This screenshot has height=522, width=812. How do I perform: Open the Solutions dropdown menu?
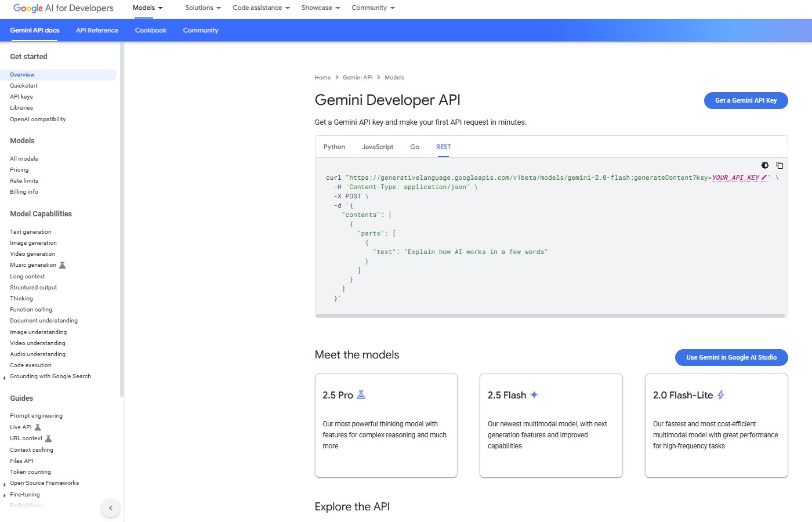point(203,8)
